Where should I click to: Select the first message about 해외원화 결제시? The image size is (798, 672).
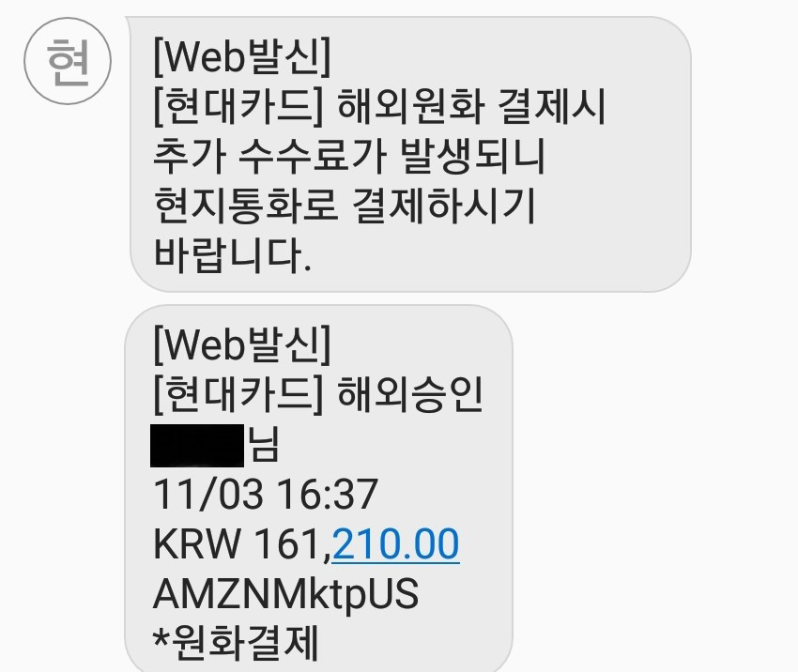(410, 154)
